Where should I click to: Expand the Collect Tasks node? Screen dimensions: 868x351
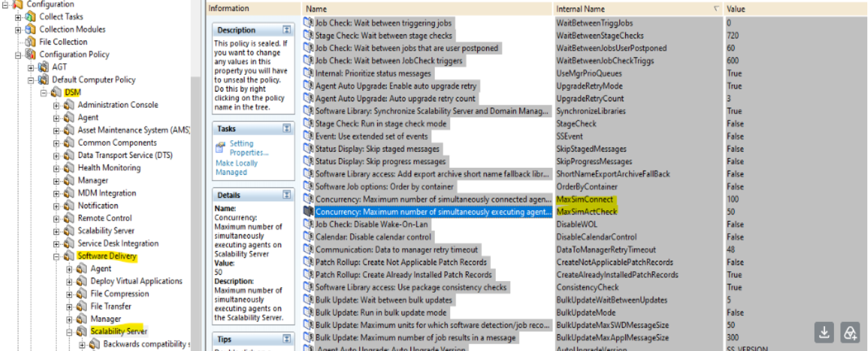click(19, 17)
